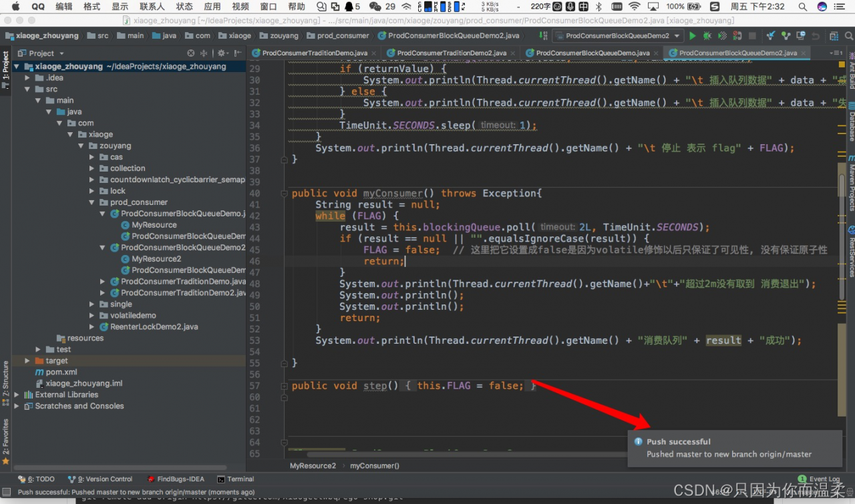Click Wi-Fi icon in menu bar

634,7
